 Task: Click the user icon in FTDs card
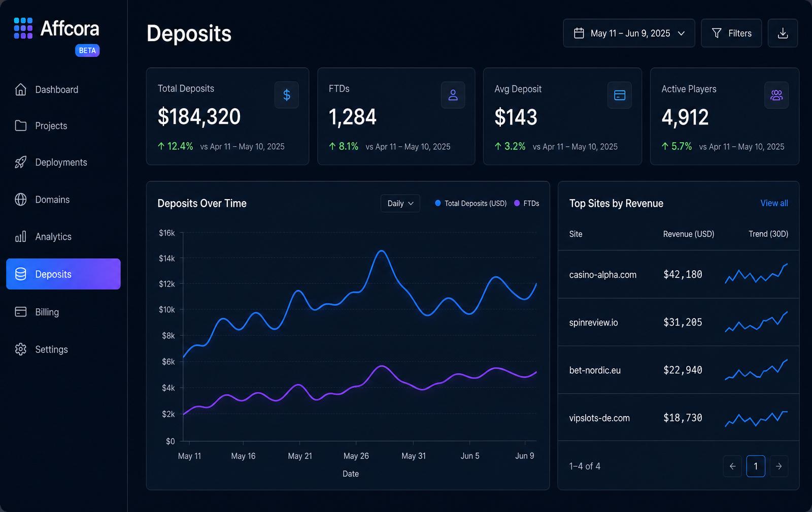click(x=453, y=95)
